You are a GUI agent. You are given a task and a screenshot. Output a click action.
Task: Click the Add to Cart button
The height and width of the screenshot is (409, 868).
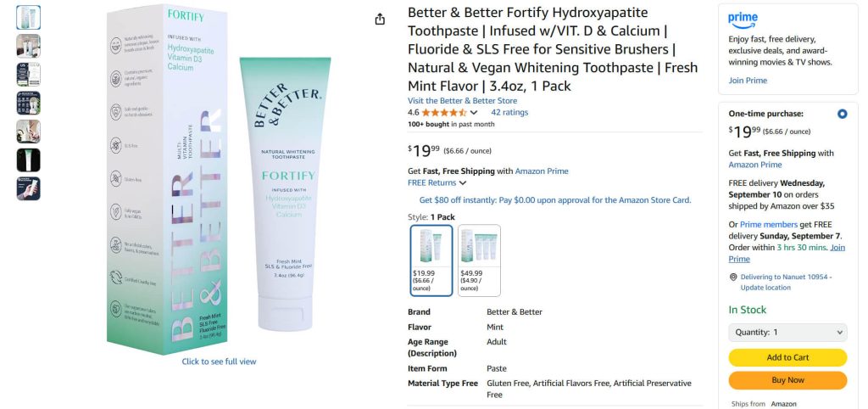[x=787, y=357]
